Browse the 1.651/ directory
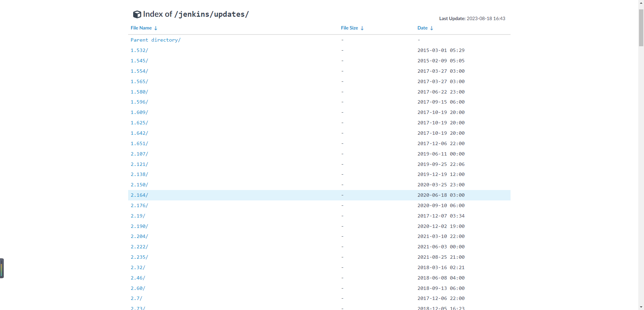Screen dimensions: 644x310 (140, 143)
